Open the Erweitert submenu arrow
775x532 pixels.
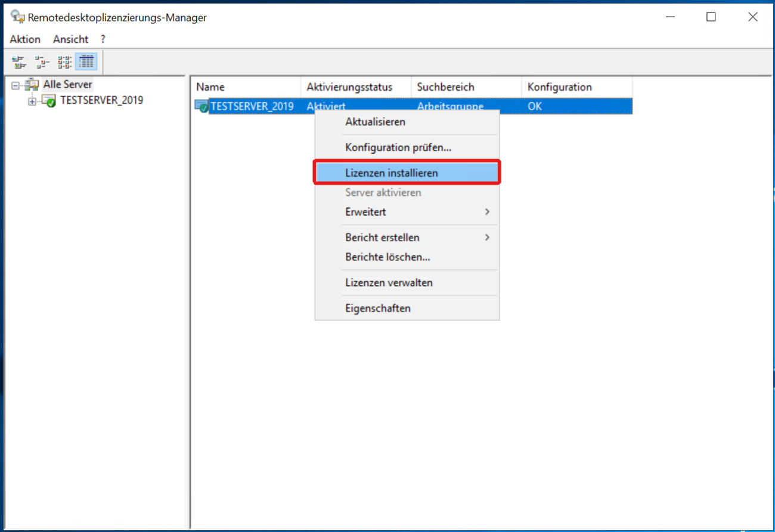487,211
